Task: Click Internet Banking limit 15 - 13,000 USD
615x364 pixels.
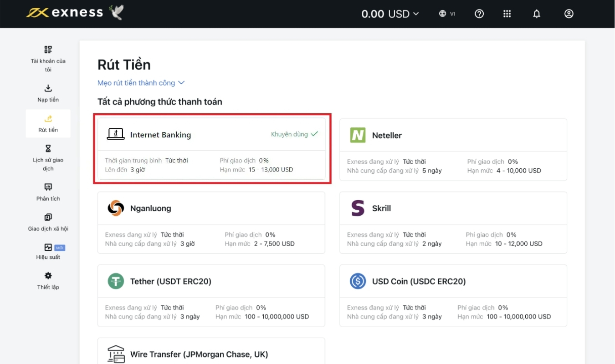Action: pyautogui.click(x=271, y=170)
